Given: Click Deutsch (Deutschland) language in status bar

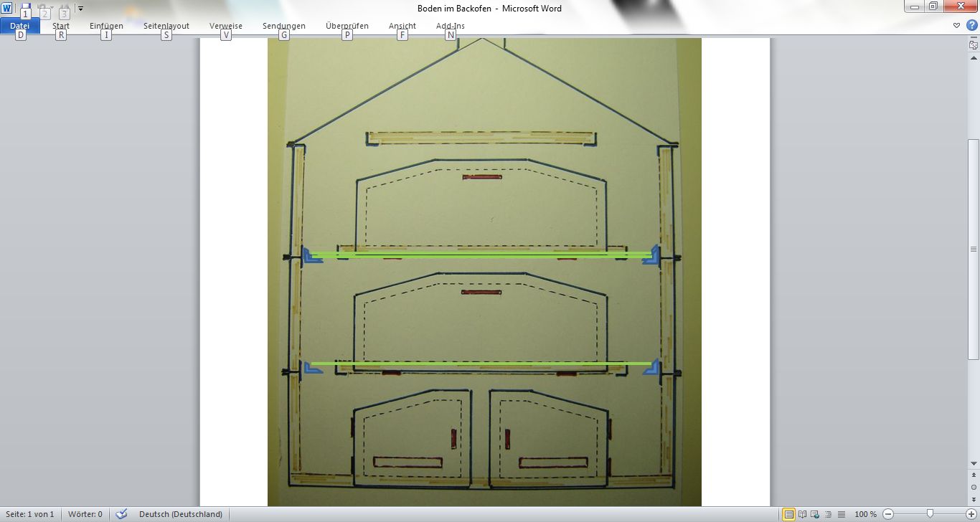Looking at the screenshot, I should tap(181, 514).
